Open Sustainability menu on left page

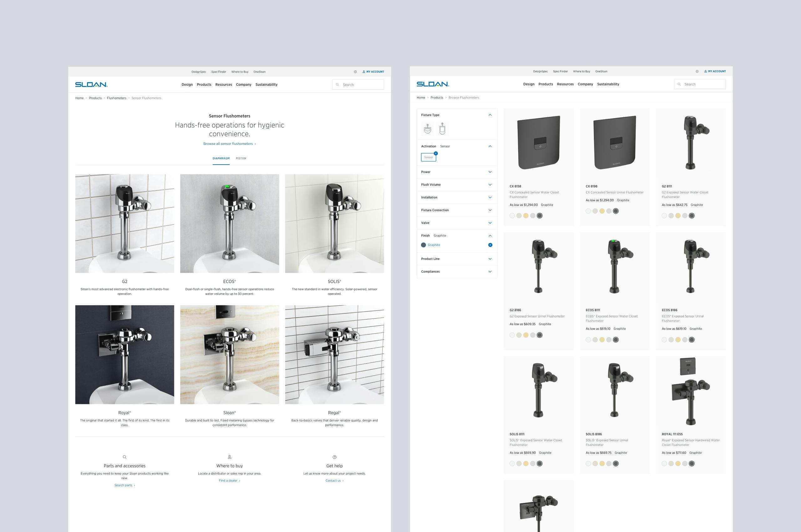point(266,85)
